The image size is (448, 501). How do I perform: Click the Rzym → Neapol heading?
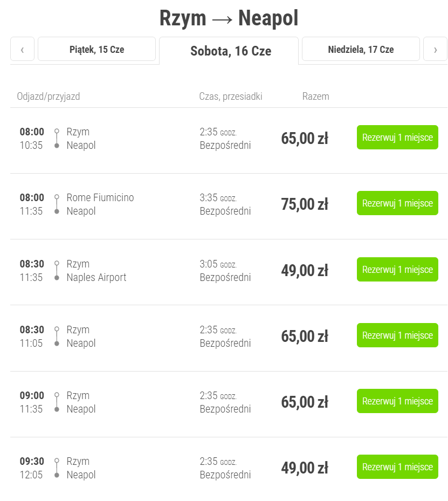click(229, 18)
